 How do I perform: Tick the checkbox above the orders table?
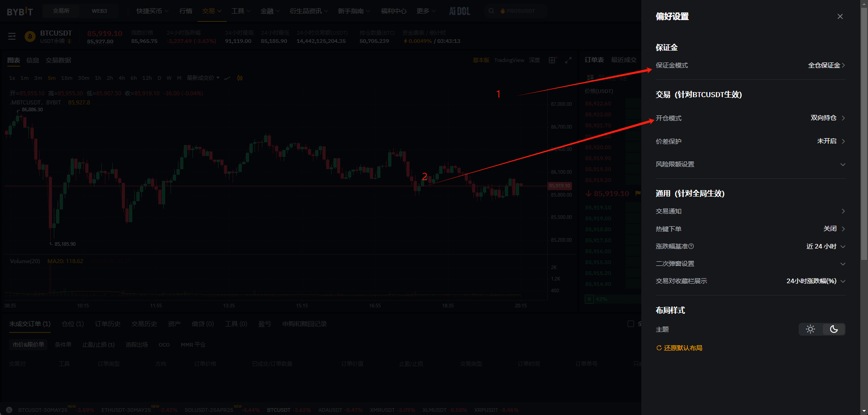pyautogui.click(x=631, y=324)
